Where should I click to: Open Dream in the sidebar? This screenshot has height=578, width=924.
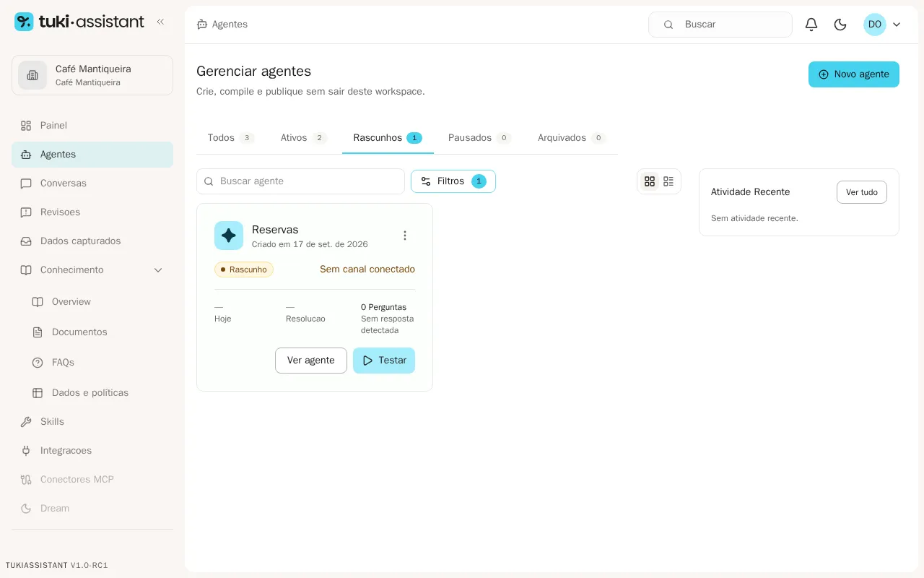click(92, 509)
